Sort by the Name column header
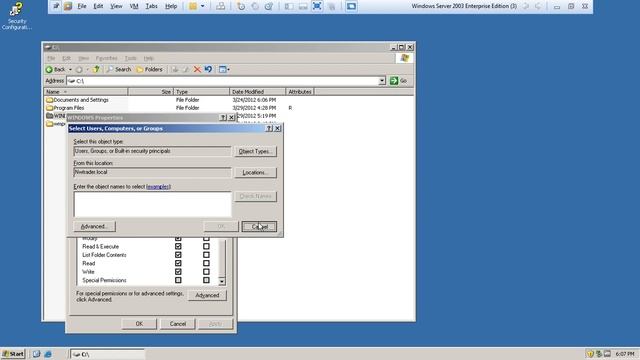This screenshot has width=640, height=360. pyautogui.click(x=86, y=92)
